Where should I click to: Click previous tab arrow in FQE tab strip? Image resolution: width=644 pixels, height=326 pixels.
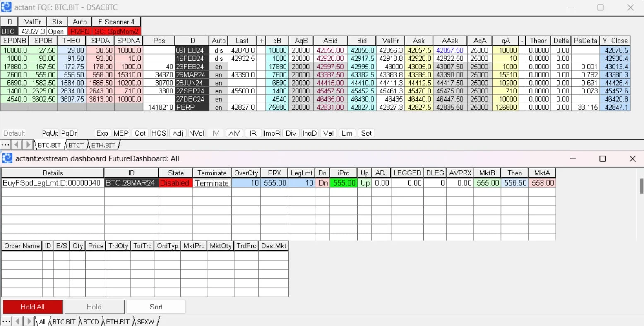click(x=17, y=145)
